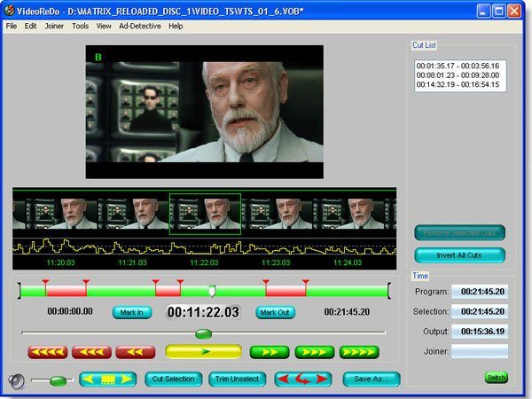Image resolution: width=532 pixels, height=399 pixels.
Task: Click the VideoReDo application icon in title bar
Action: [9, 11]
